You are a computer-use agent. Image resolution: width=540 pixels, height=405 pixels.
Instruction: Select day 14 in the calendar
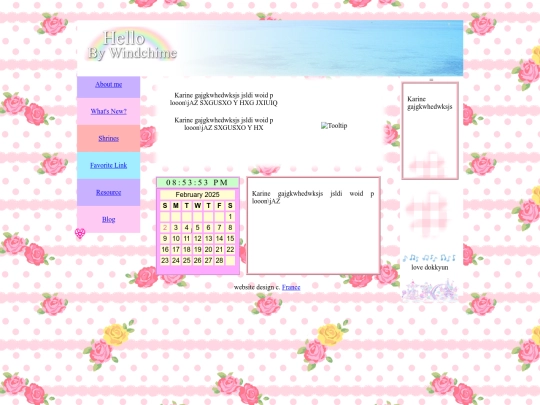point(219,239)
